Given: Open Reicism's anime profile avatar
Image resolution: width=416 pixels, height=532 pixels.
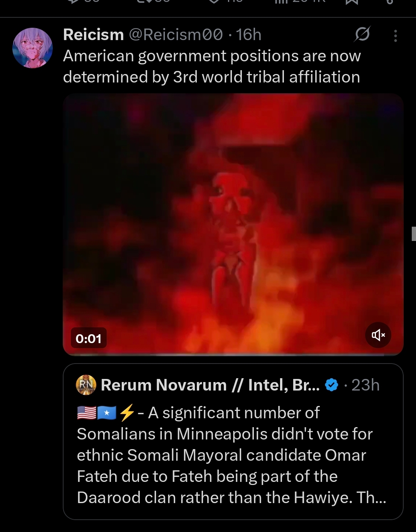Looking at the screenshot, I should click(33, 48).
